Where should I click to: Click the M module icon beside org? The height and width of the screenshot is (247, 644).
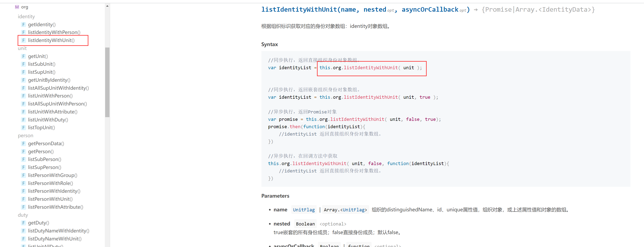click(17, 7)
